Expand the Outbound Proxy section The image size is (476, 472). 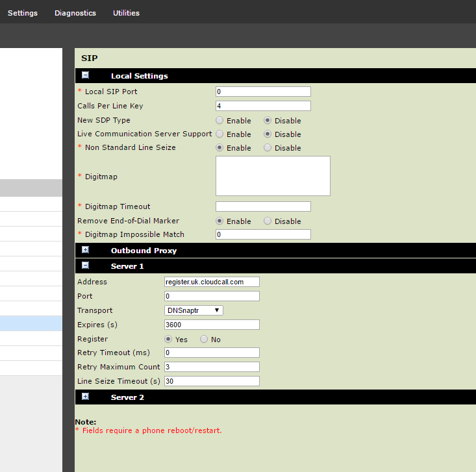click(x=85, y=250)
